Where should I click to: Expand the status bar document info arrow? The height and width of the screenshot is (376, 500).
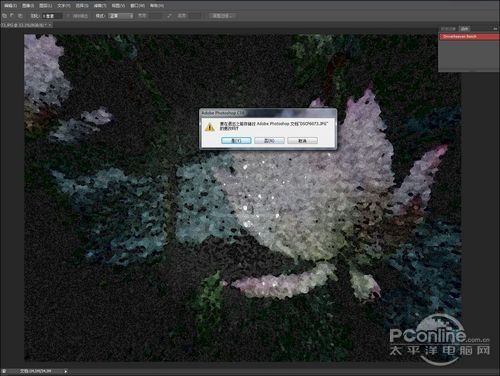tap(66, 371)
